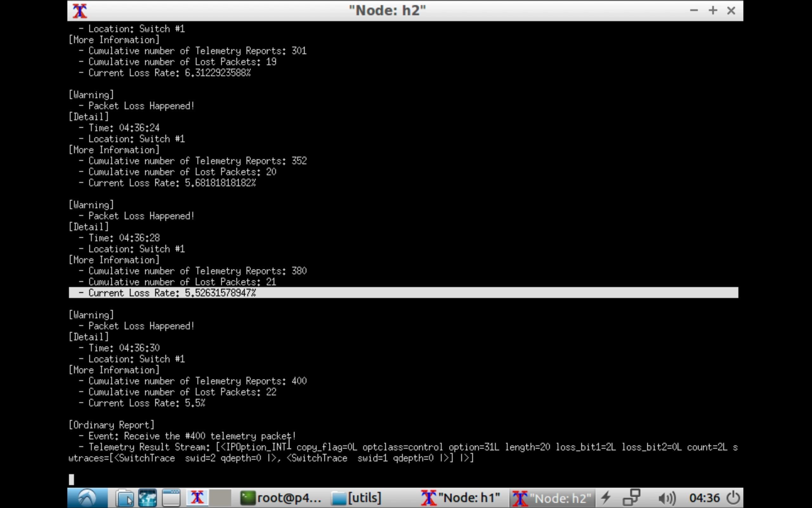Switch to the [utils] folder window
This screenshot has height=508, width=812.
pos(356,498)
